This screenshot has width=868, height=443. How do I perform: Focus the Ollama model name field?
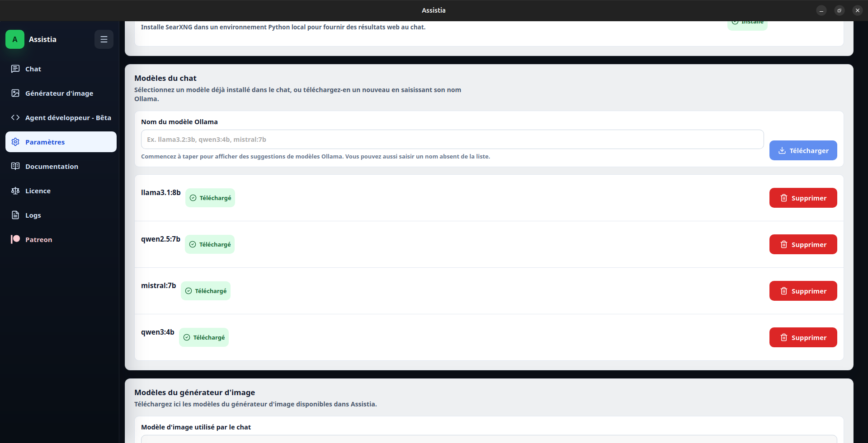tap(453, 140)
